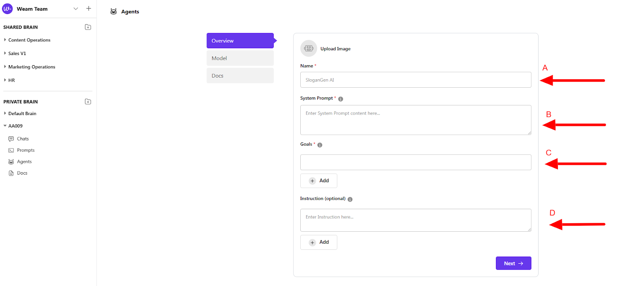The height and width of the screenshot is (286, 644).
Task: Open the Weam Team workspace dropdown
Action: 76,8
